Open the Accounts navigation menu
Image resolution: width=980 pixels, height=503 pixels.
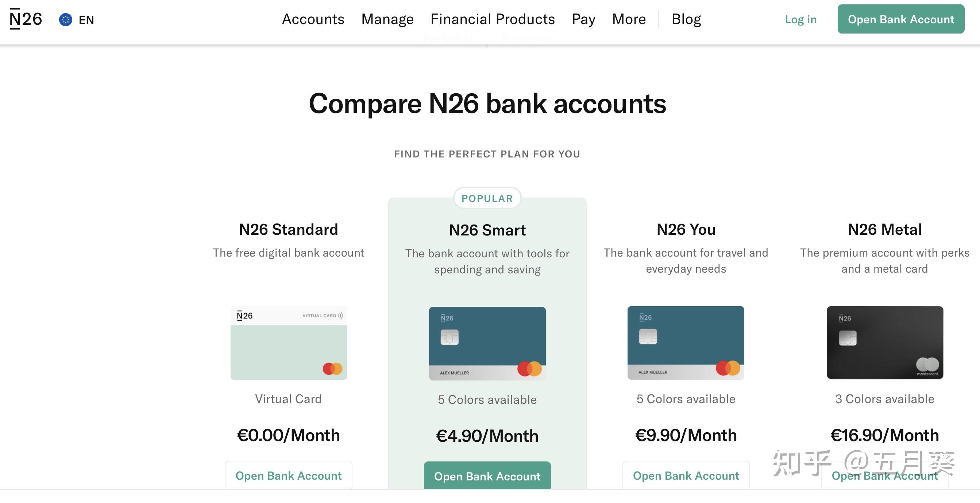pyautogui.click(x=313, y=19)
